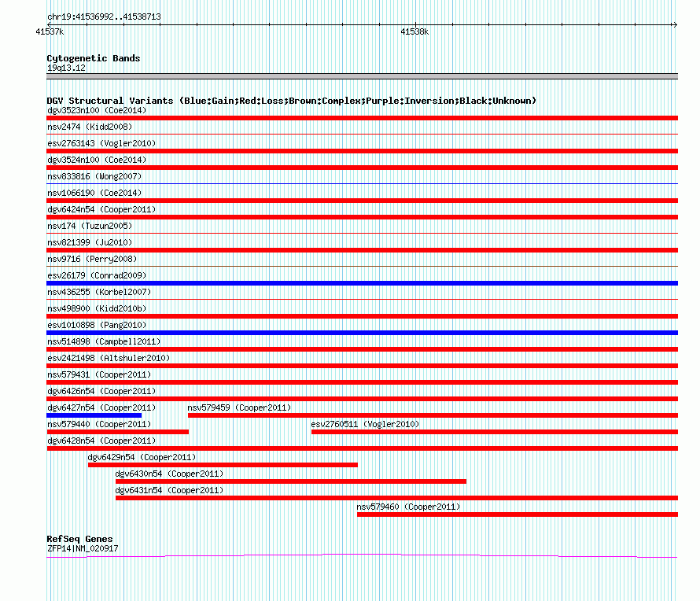Click the left arrow of ruler
Viewport: 700px width, 601px height.
click(50, 24)
